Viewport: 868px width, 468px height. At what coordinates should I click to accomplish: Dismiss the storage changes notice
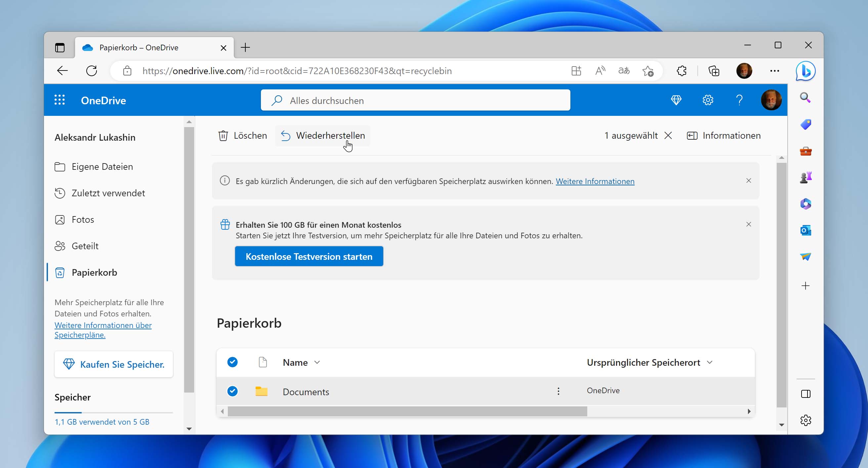click(748, 181)
